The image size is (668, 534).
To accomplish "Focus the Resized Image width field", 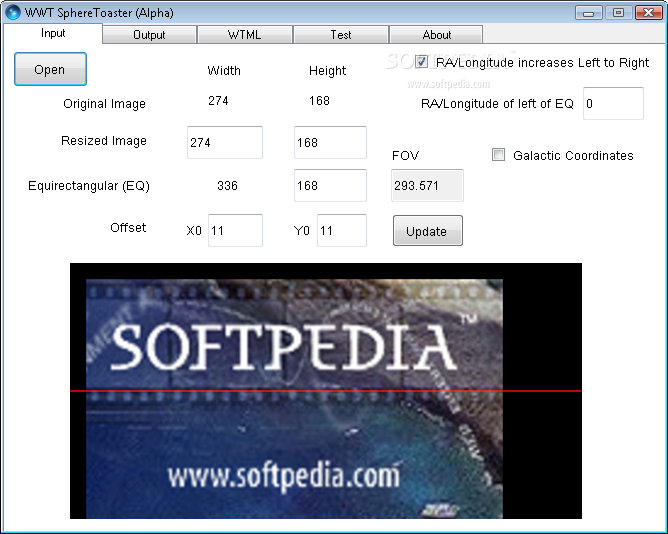I will point(225,142).
